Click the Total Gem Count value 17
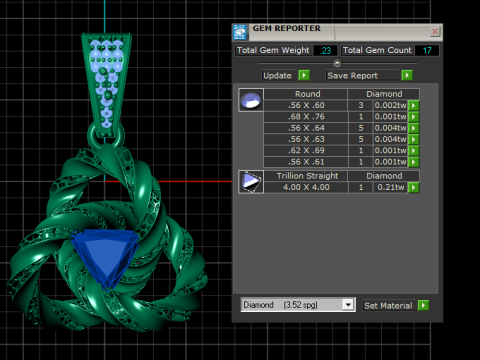The width and height of the screenshot is (480, 360). pos(427,51)
